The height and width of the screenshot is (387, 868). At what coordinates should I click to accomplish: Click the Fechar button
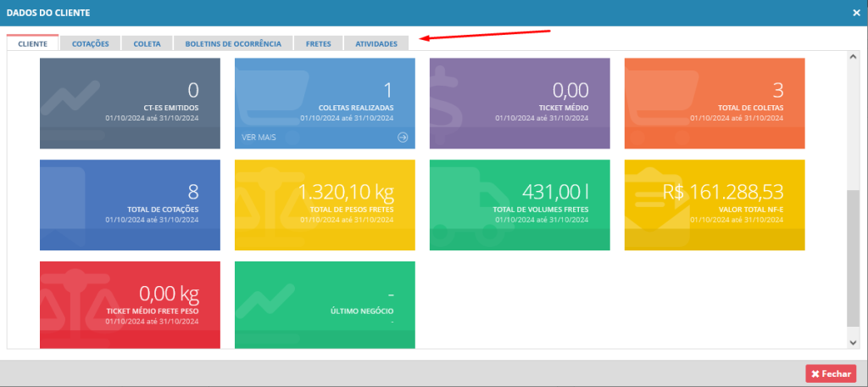click(x=831, y=373)
